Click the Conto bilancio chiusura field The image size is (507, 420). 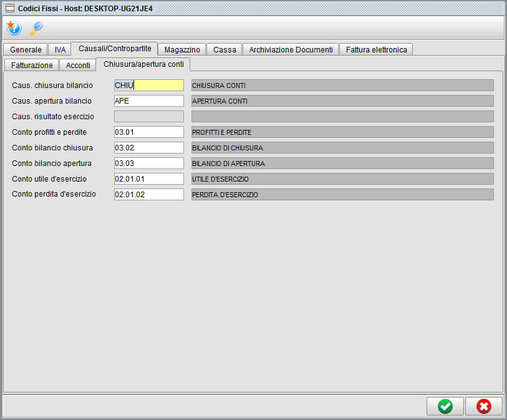point(149,148)
